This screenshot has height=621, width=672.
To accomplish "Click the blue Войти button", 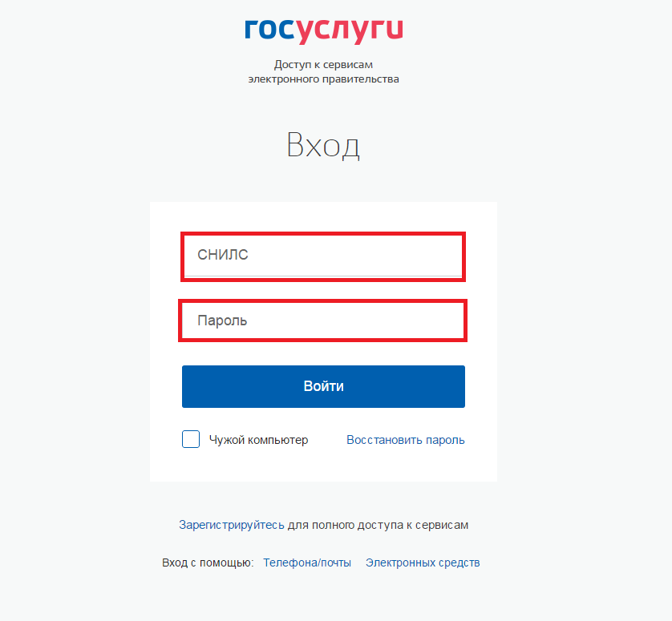I will tap(324, 386).
